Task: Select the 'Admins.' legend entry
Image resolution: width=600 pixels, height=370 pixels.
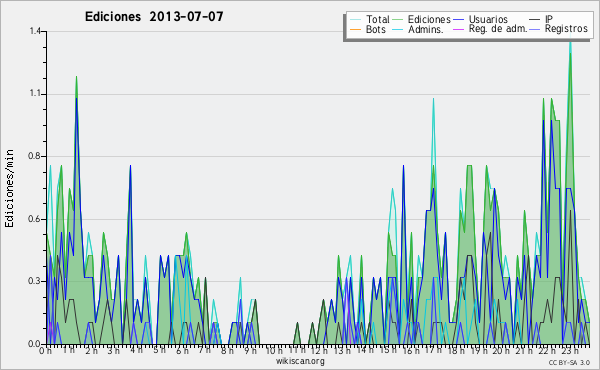Action: coord(426,29)
